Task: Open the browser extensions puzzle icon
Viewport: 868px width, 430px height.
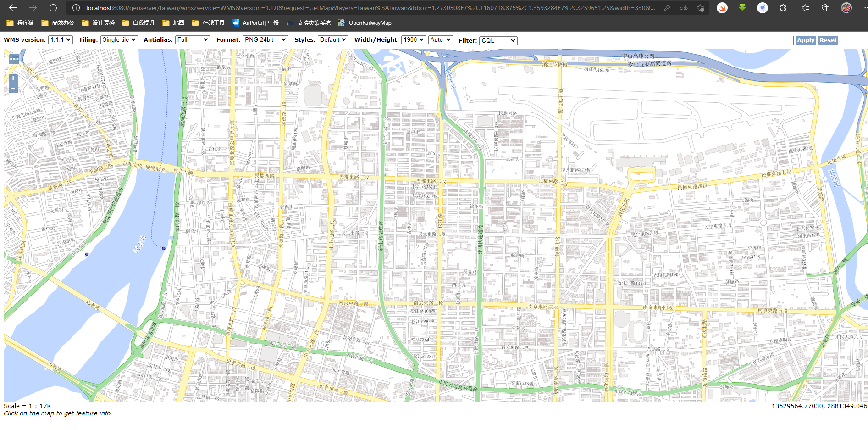Action: point(783,8)
